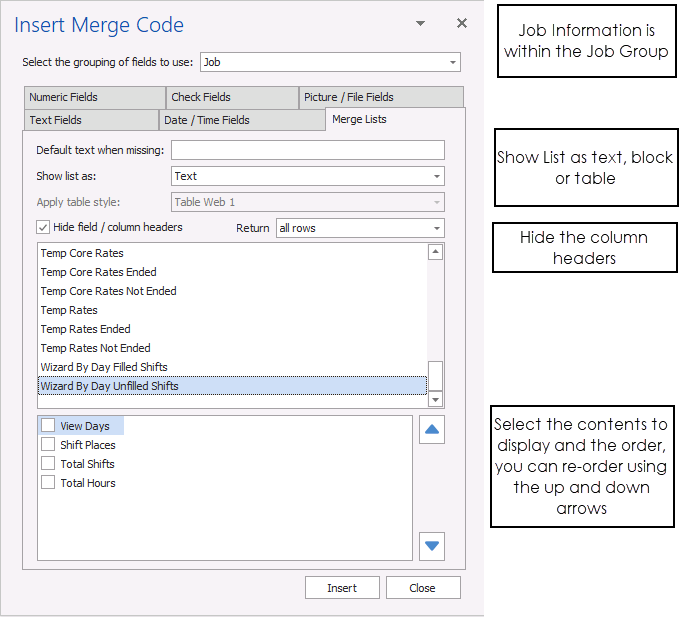Screen dimensions: 681x617
Task: Tick the Total Hours checkbox
Action: pyautogui.click(x=48, y=483)
